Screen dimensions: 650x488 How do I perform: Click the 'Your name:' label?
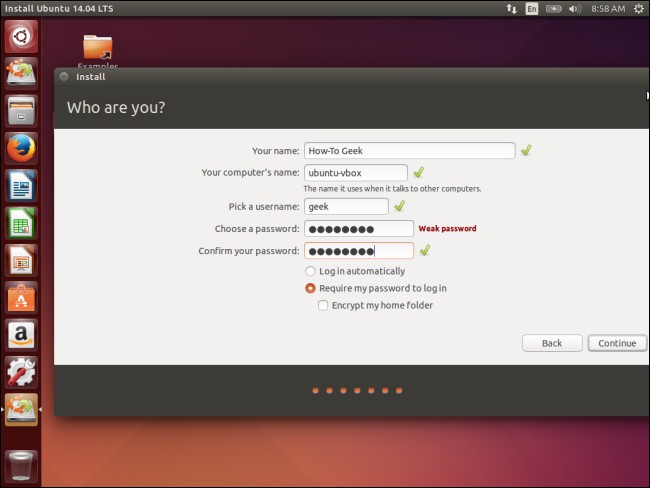[x=276, y=151]
